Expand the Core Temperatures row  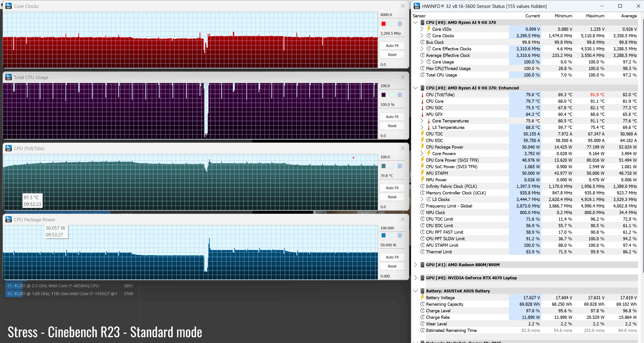(422, 121)
